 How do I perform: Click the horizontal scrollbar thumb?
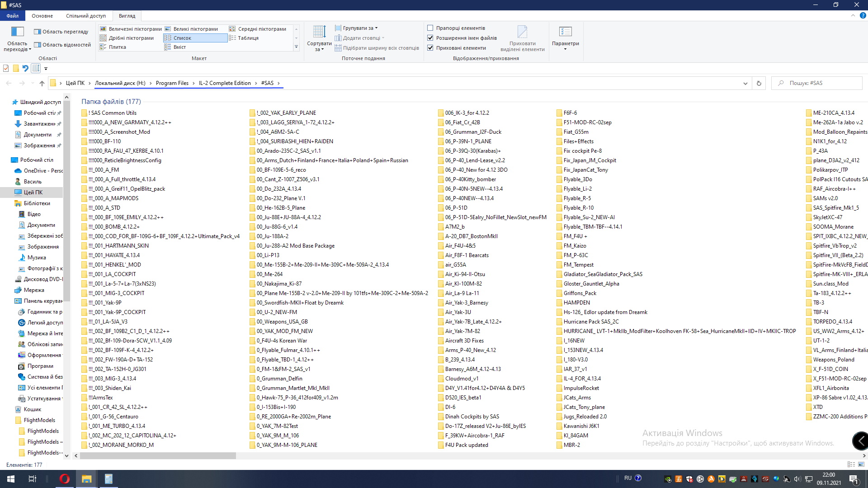click(x=158, y=456)
